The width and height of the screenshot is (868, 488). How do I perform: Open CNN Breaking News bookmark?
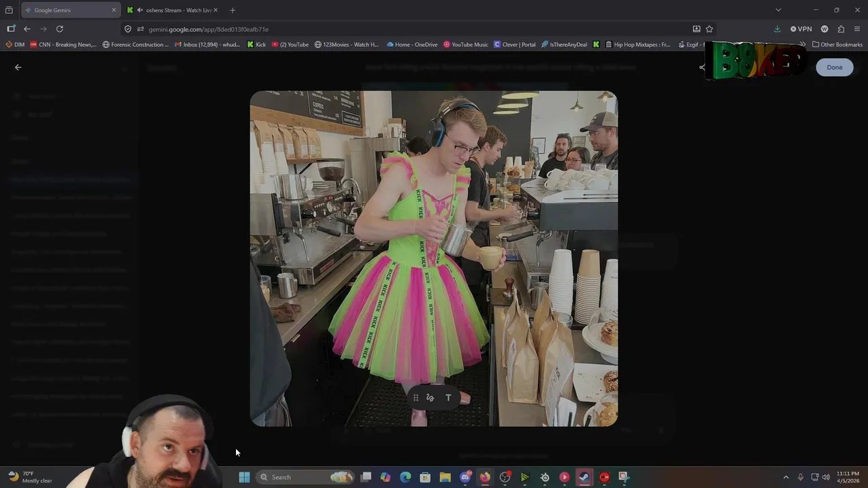pos(63,45)
